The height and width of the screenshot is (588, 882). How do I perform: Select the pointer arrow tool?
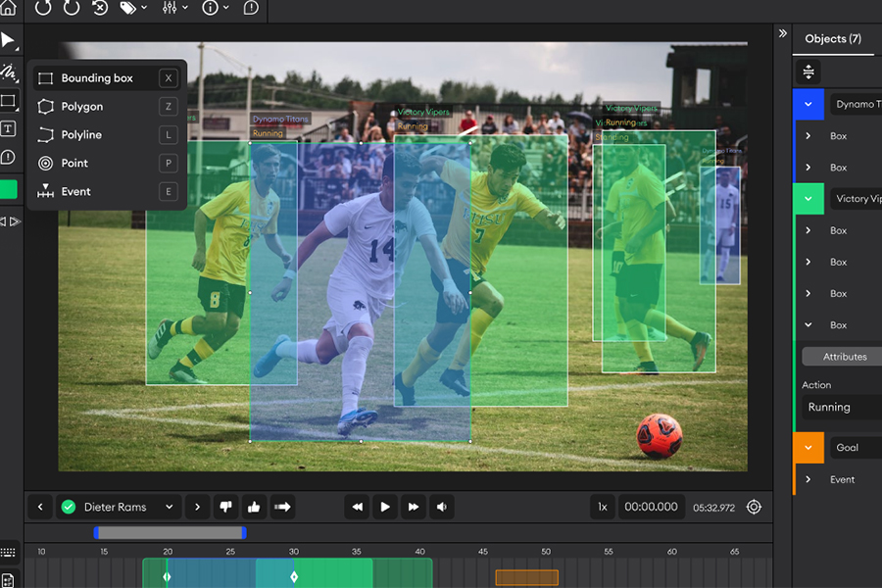pos(9,40)
